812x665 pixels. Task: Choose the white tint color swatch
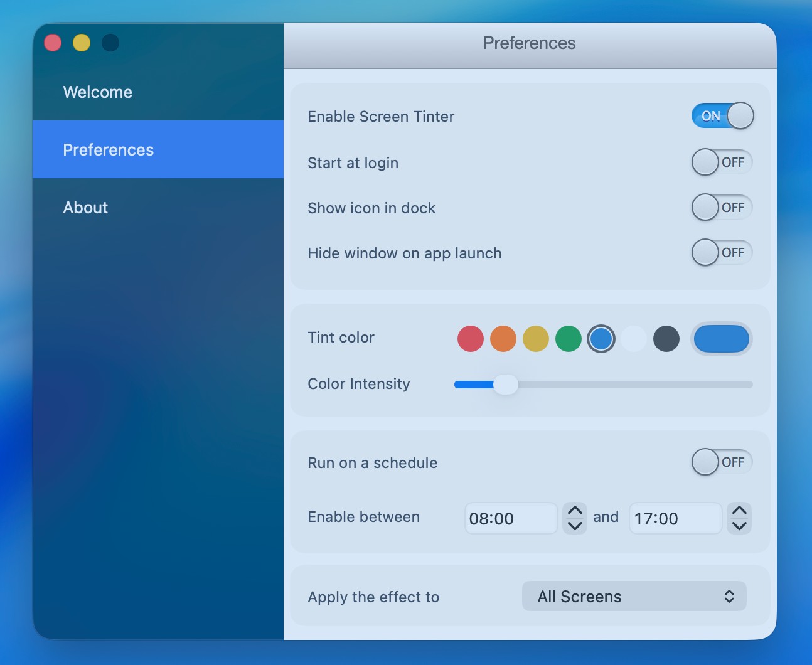[x=633, y=339]
